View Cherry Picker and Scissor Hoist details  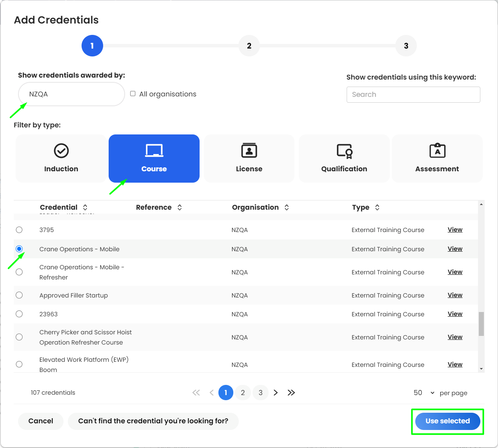coord(455,337)
